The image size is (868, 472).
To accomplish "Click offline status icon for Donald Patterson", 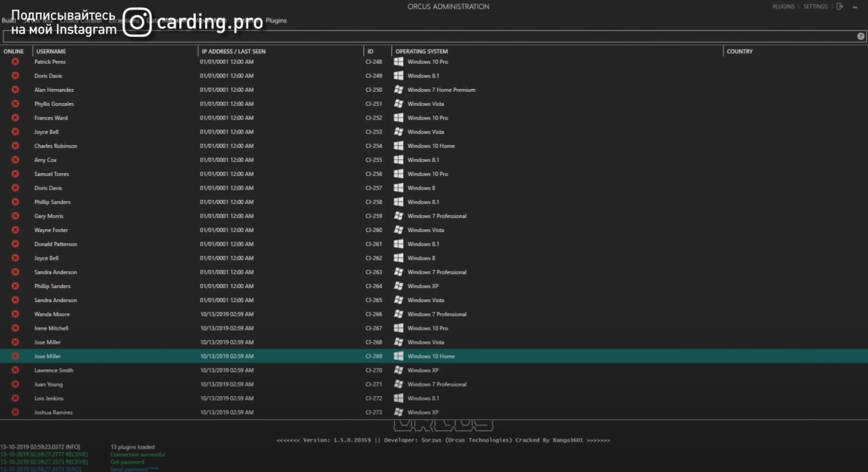I will coord(15,244).
